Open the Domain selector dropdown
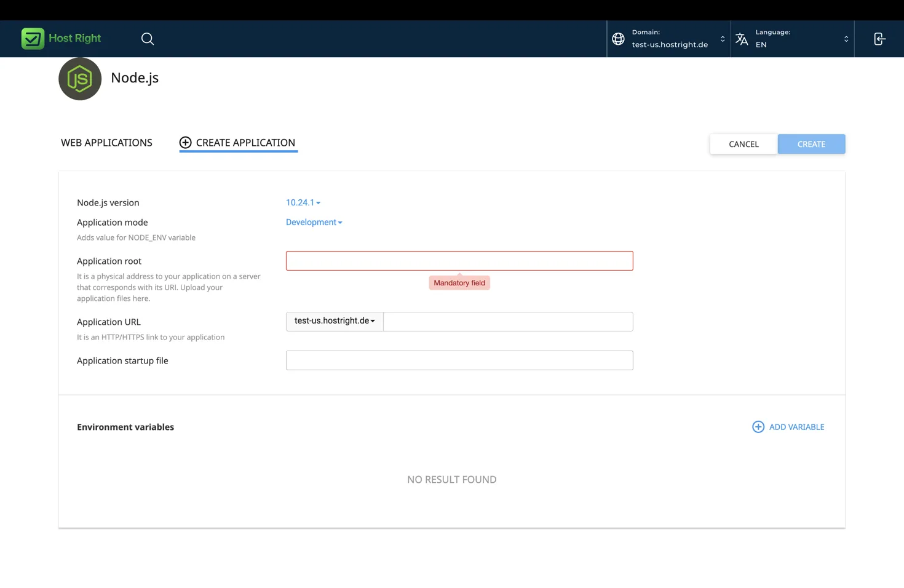904x588 pixels. point(669,39)
